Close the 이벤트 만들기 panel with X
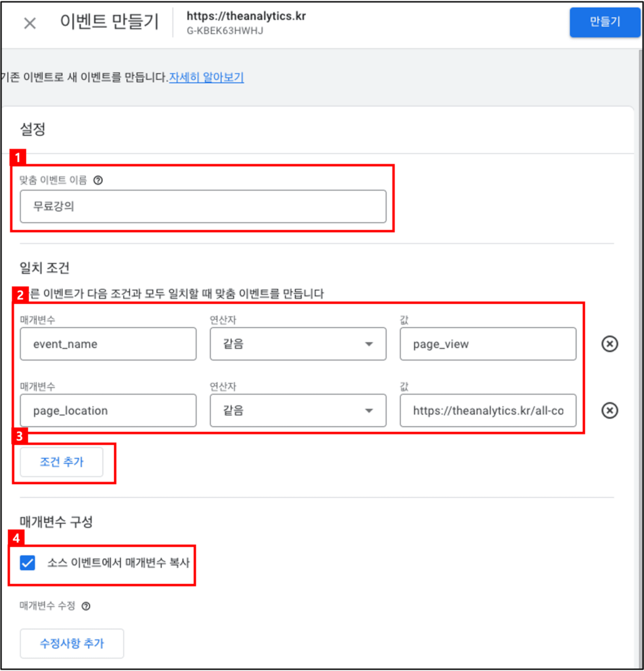The width and height of the screenshot is (644, 671). click(x=29, y=23)
